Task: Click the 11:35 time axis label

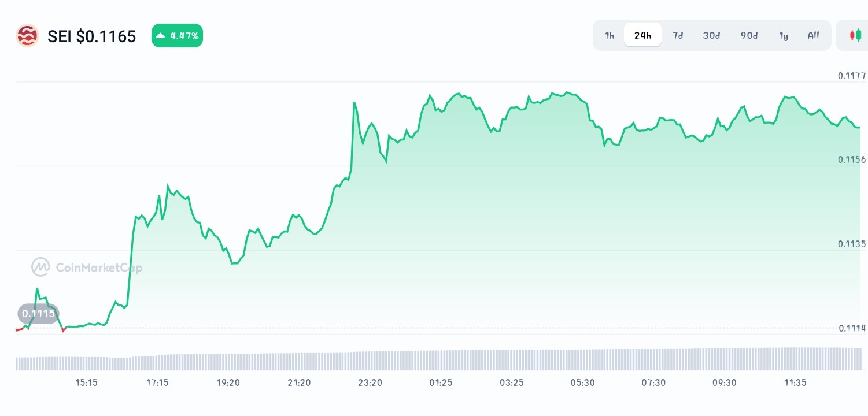Action: (795, 382)
